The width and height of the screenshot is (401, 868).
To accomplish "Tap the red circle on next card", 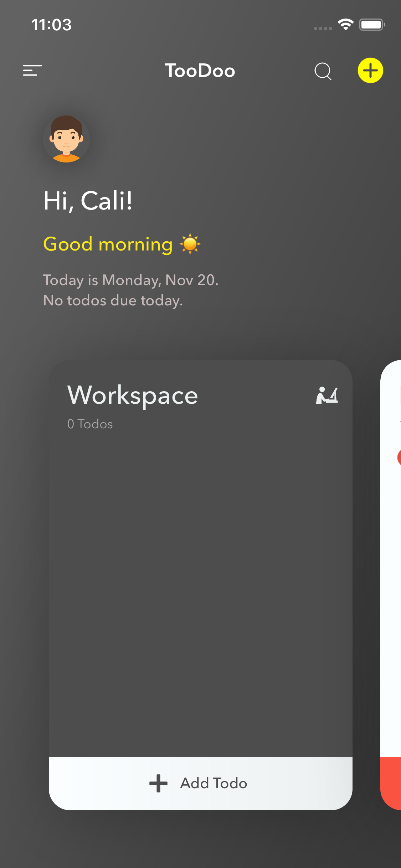I will [399, 458].
